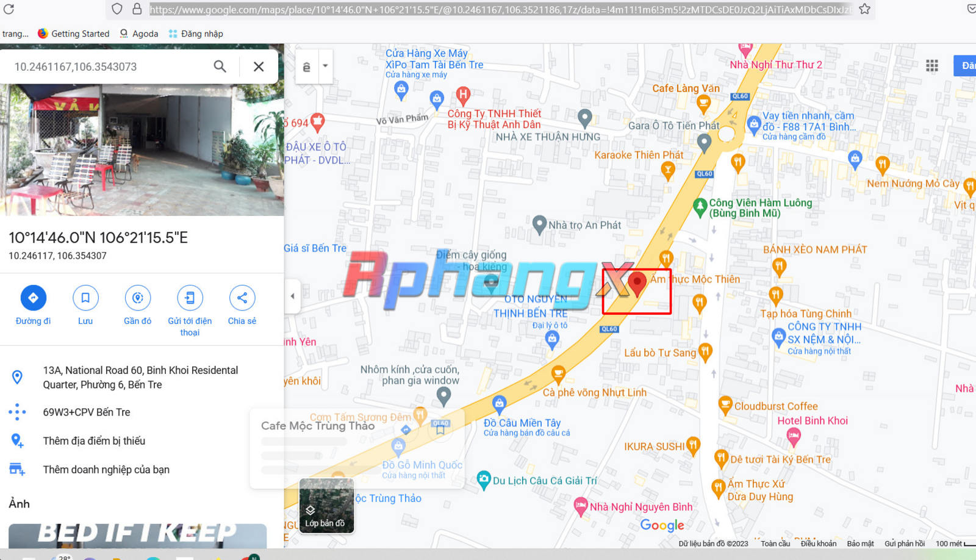Open the Điều khoản link in map footer
The width and height of the screenshot is (976, 560).
click(x=819, y=544)
